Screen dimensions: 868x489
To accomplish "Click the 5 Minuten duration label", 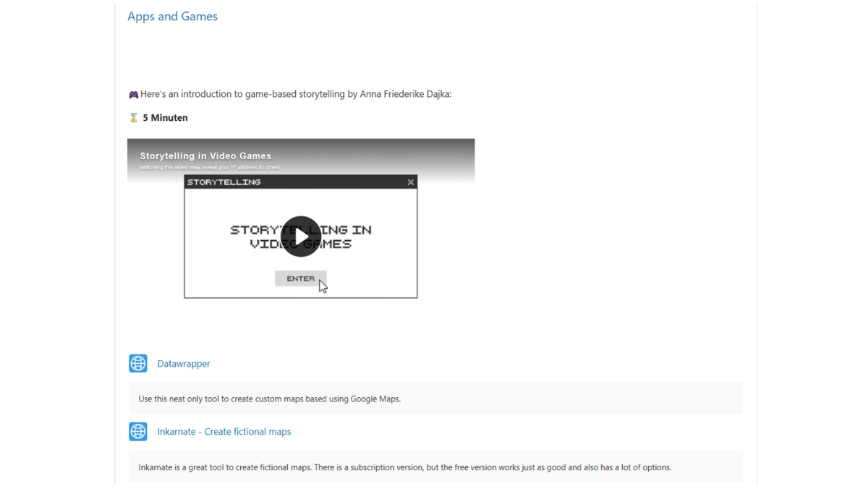I will [165, 118].
